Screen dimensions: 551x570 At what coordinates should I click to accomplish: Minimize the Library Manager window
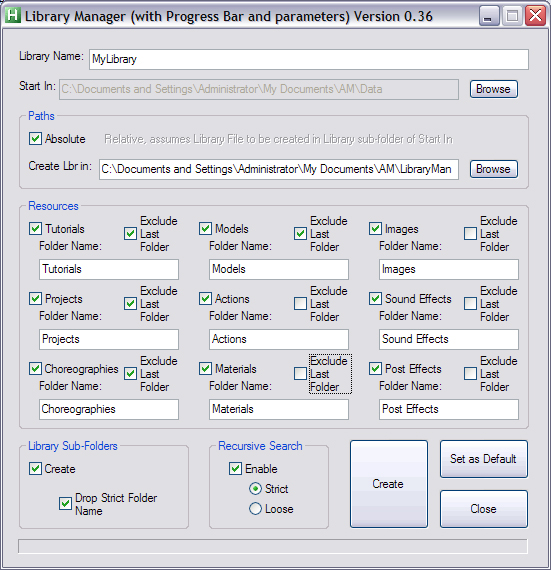489,16
